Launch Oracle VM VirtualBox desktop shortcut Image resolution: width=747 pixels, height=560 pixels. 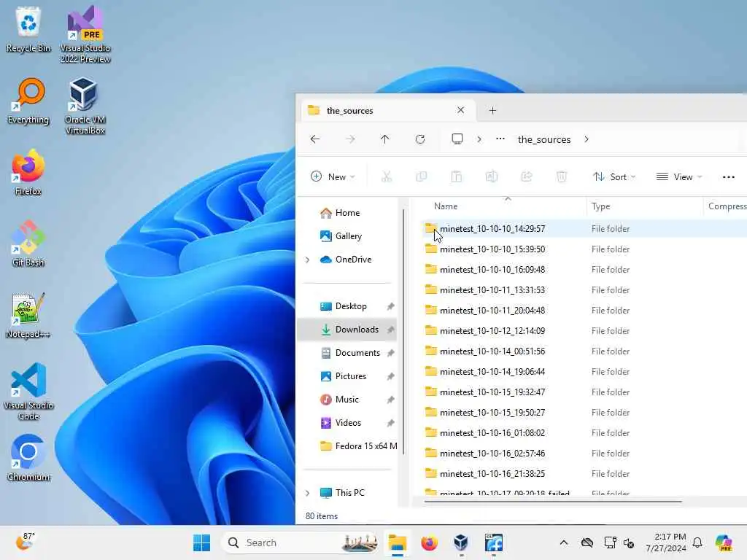(85, 106)
